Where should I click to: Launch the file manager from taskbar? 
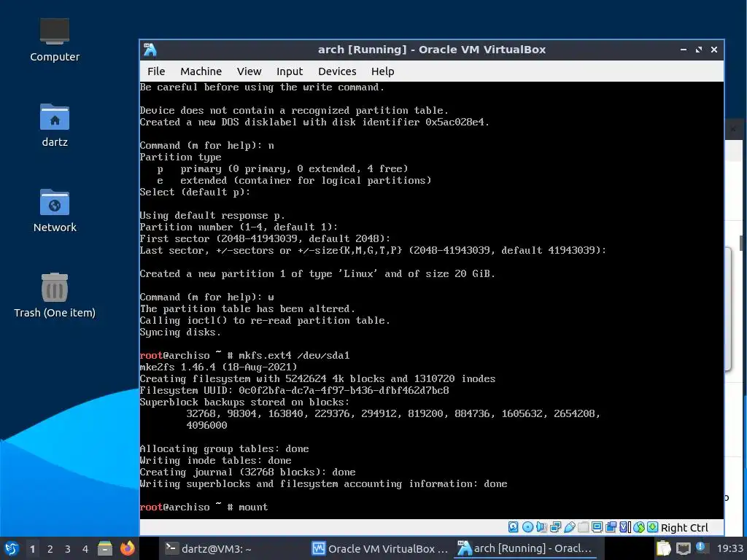pyautogui.click(x=105, y=548)
